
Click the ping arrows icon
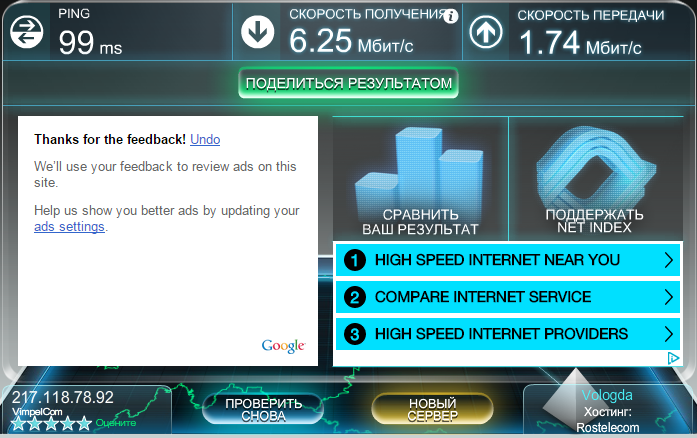[x=27, y=32]
